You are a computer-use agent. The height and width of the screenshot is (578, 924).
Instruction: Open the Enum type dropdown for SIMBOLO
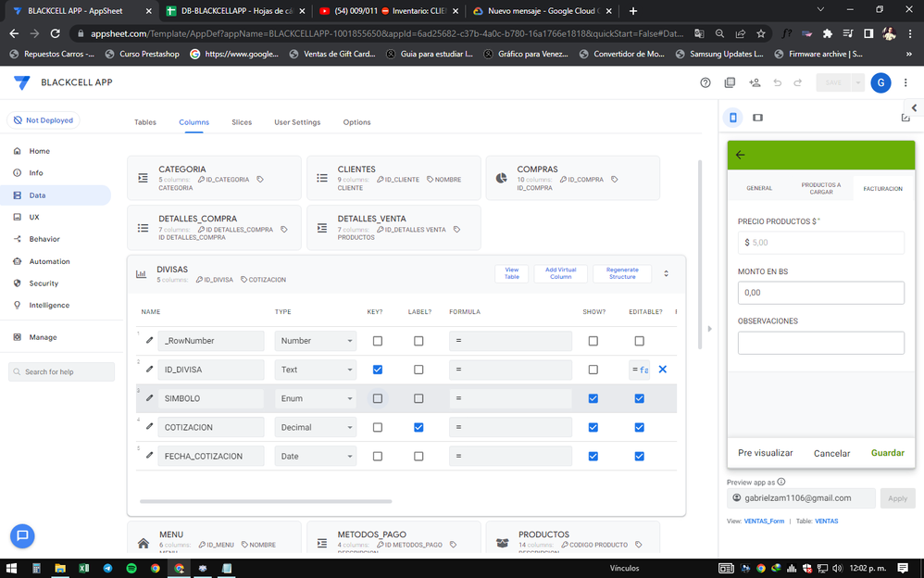click(x=316, y=398)
